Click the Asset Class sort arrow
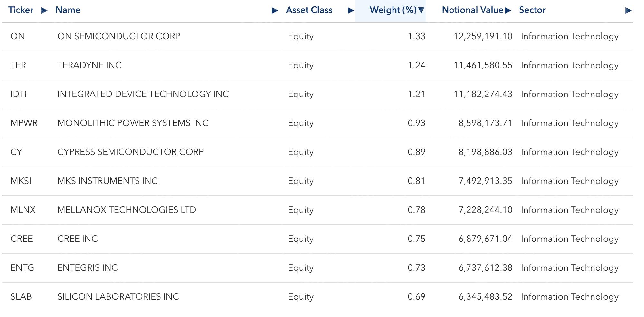644x317 pixels. coord(351,11)
